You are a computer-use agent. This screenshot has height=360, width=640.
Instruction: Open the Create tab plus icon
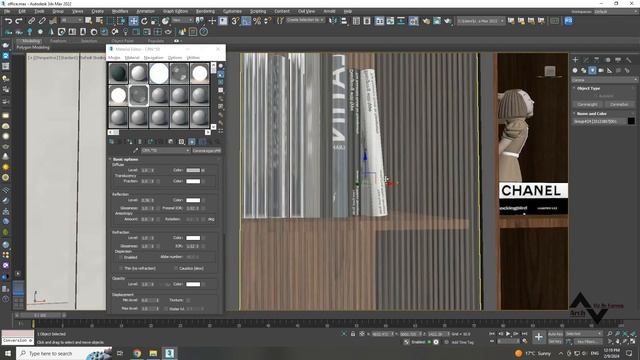click(x=576, y=60)
